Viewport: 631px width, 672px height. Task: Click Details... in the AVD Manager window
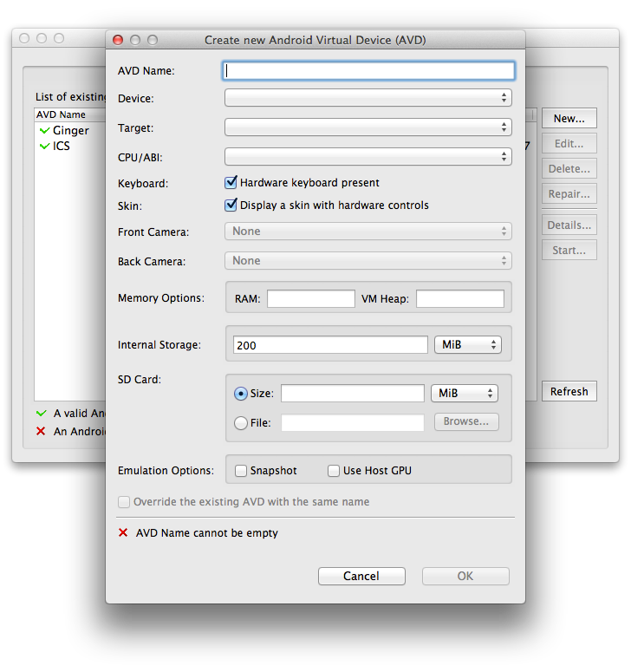(x=569, y=225)
